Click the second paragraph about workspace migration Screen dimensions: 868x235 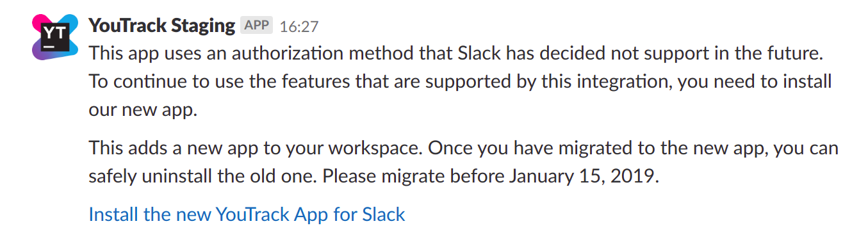pos(464,163)
